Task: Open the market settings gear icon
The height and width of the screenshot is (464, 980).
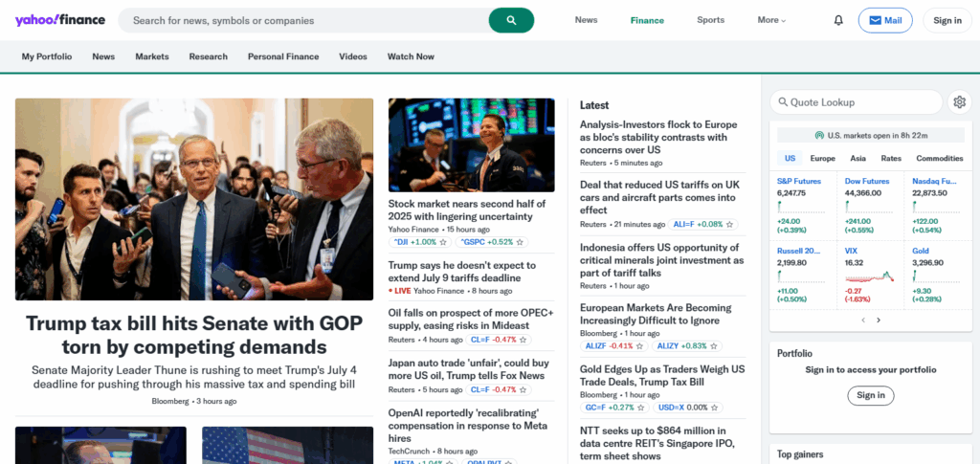Action: (x=960, y=101)
